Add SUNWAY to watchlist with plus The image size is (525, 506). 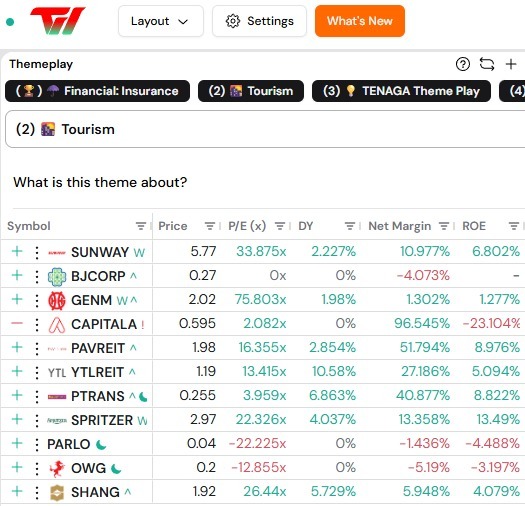17,251
